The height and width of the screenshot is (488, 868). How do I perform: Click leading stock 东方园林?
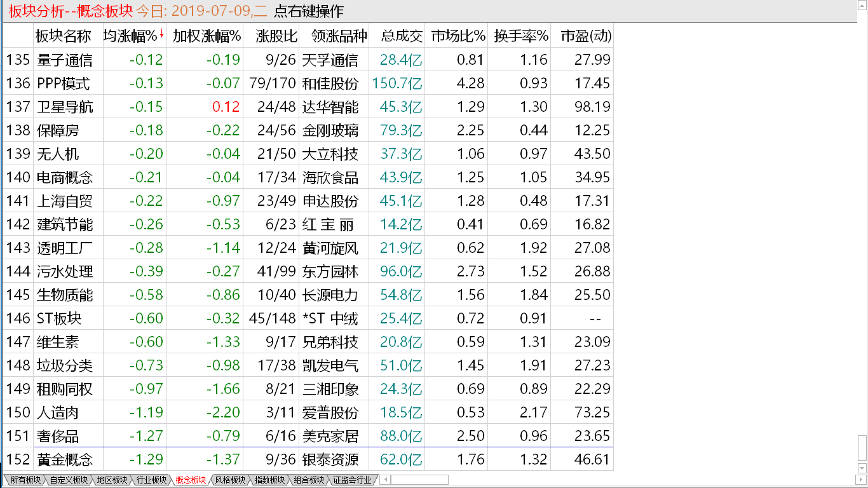330,272
